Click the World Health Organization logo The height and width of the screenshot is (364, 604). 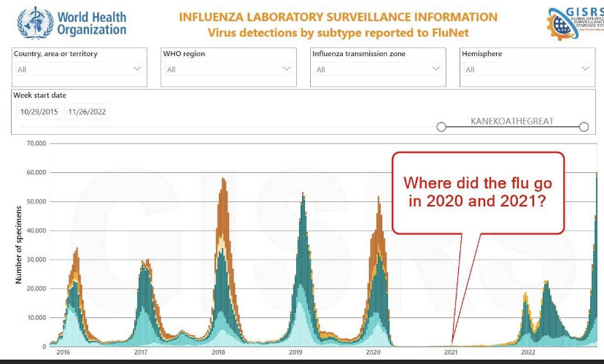pyautogui.click(x=71, y=23)
